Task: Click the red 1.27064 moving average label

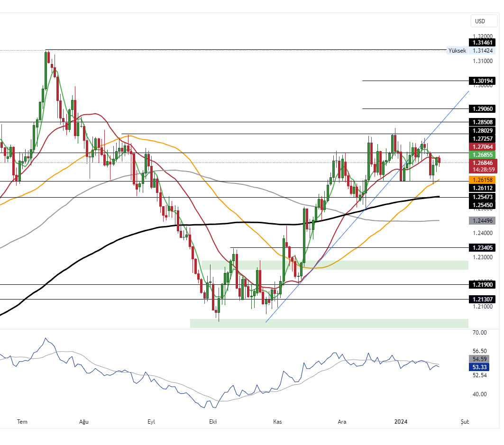Action: point(482,147)
